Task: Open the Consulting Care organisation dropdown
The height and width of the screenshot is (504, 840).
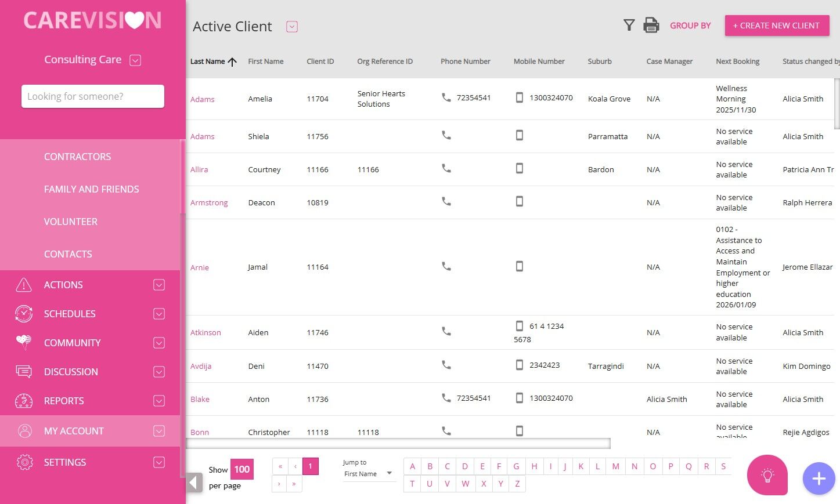Action: click(x=135, y=60)
